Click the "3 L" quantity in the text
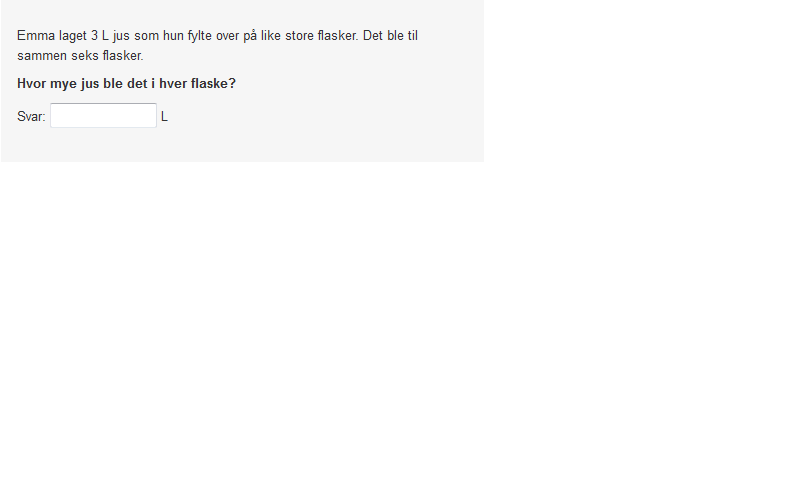 [x=100, y=36]
